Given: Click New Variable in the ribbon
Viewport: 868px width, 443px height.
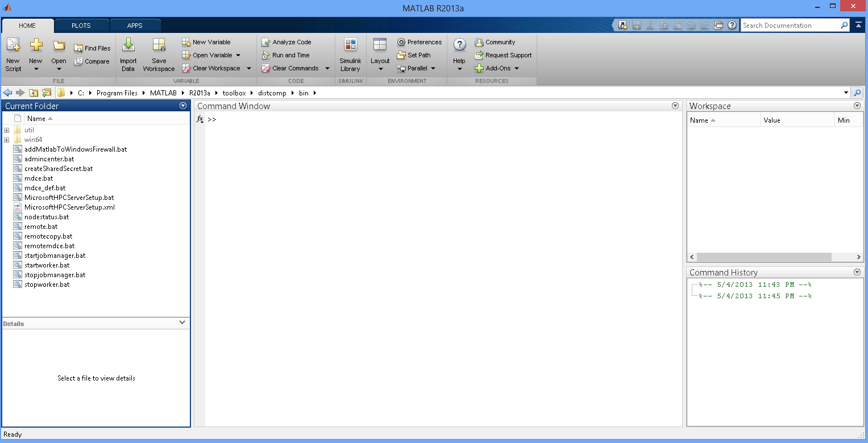Looking at the screenshot, I should click(x=206, y=42).
